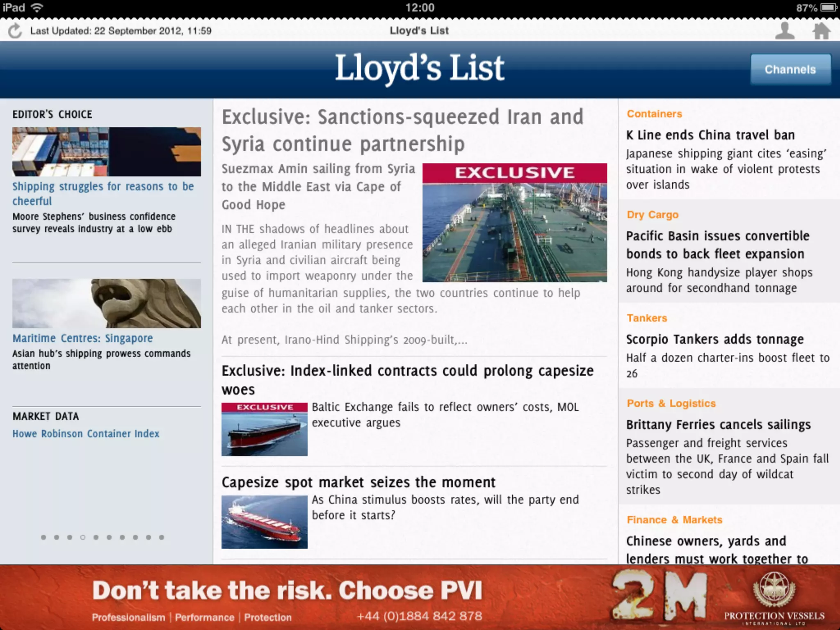Viewport: 840px width, 630px height.
Task: Go to the home icon
Action: 821,31
